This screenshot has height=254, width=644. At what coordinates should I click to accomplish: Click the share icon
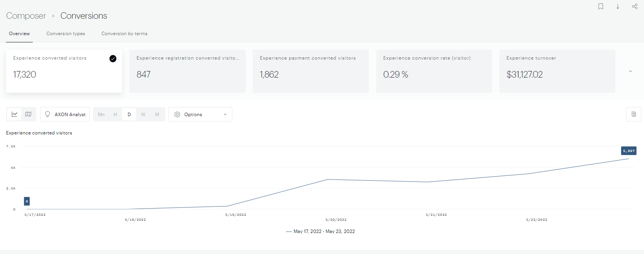(634, 6)
